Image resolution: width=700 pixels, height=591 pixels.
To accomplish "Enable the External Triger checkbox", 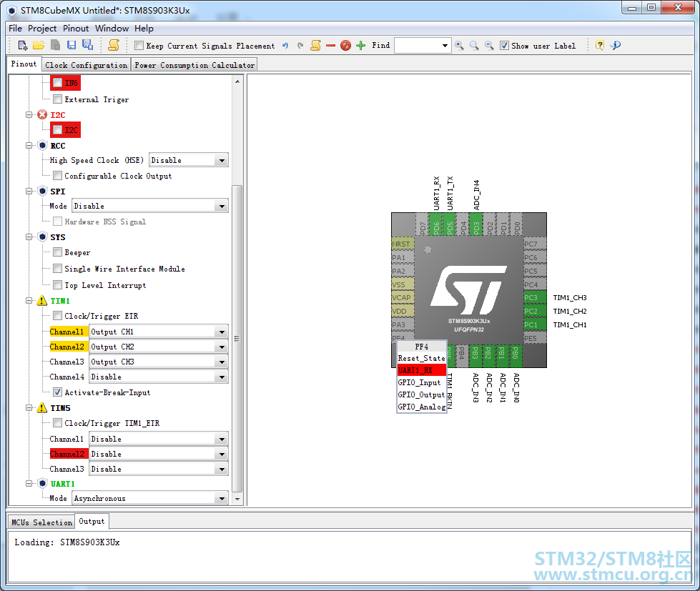I will pos(58,99).
